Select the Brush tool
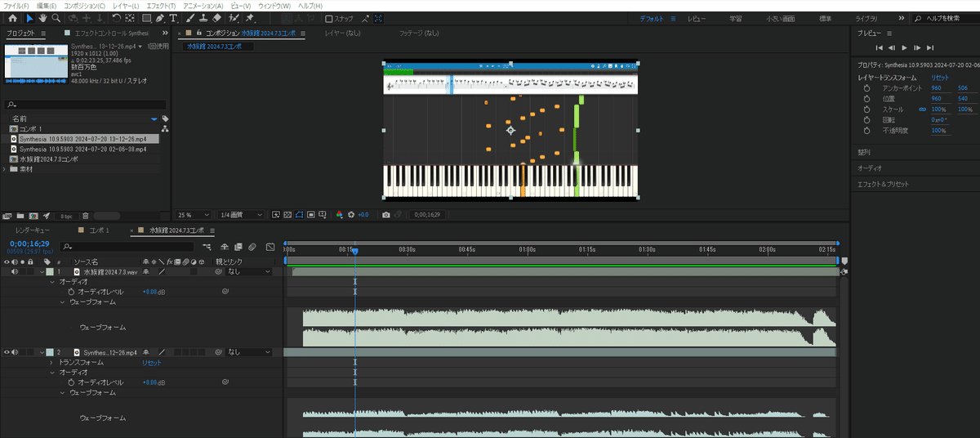This screenshot has width=980, height=438. pyautogui.click(x=189, y=17)
